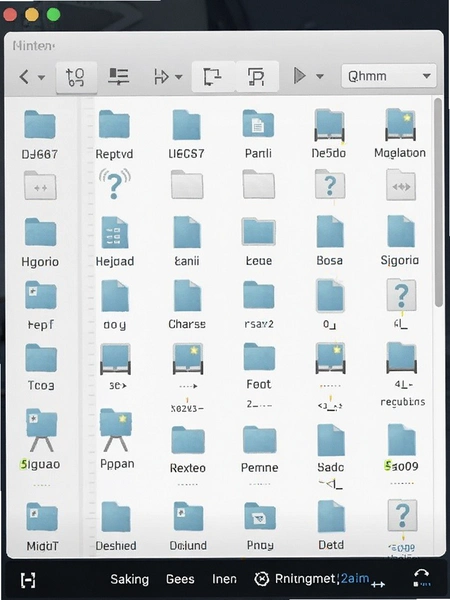This screenshot has height=600, width=450.
Task: Open the Reptvd folder
Action: pyautogui.click(x=114, y=124)
